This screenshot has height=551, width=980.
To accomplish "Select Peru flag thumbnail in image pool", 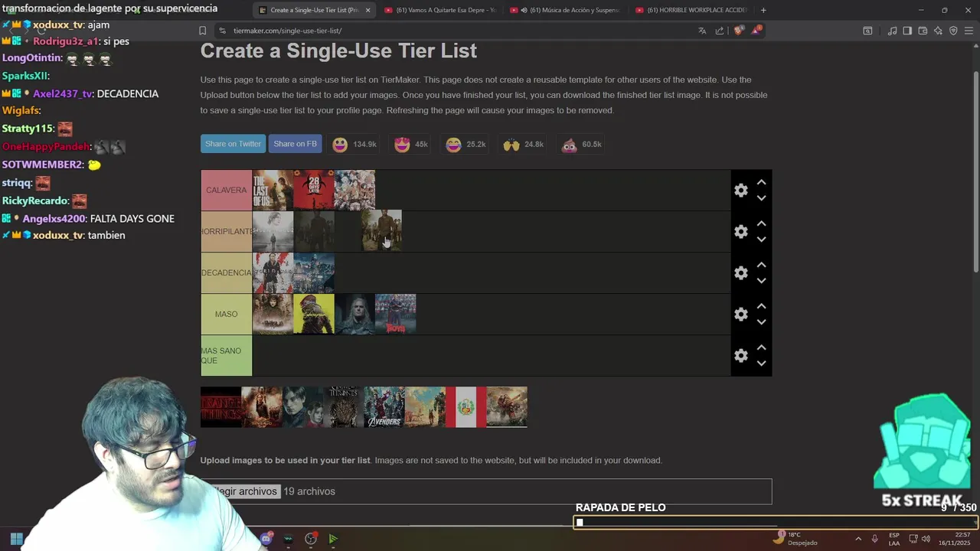I will [465, 407].
